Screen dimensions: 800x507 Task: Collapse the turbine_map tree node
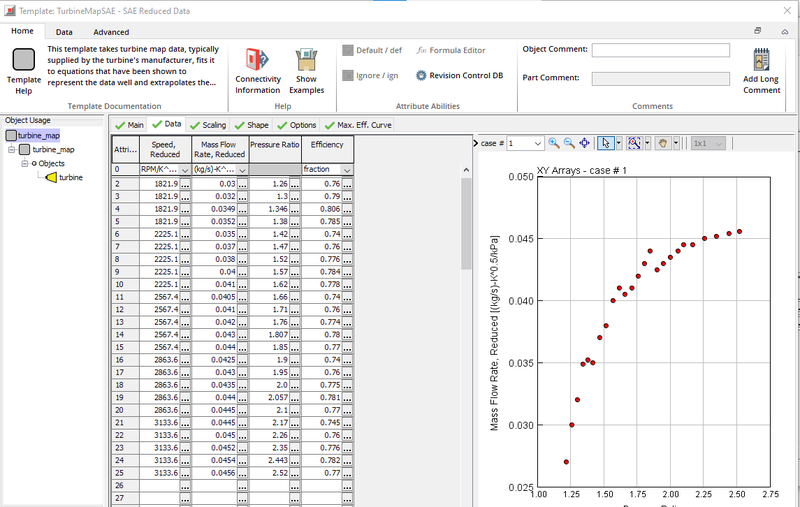click(11, 149)
